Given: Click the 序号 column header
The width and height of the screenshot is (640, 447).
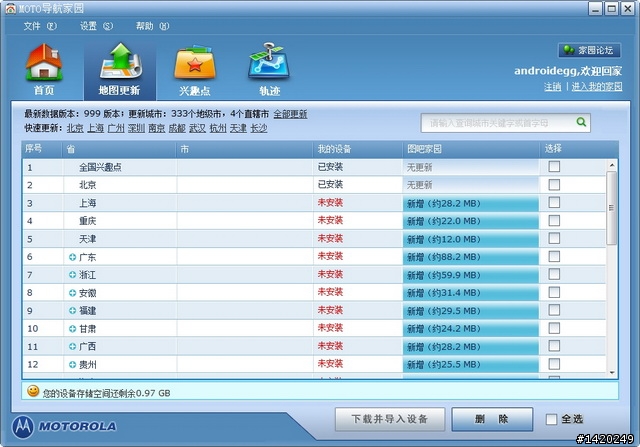Looking at the screenshot, I should tap(42, 149).
